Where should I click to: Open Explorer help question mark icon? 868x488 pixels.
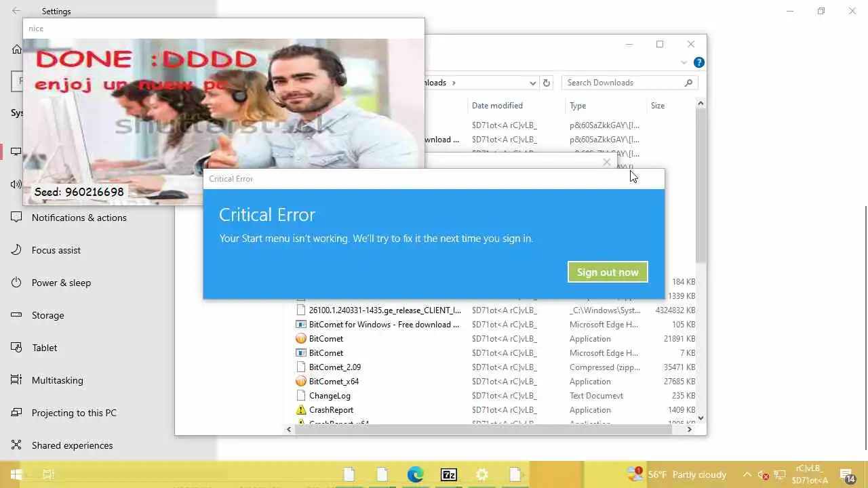click(699, 62)
